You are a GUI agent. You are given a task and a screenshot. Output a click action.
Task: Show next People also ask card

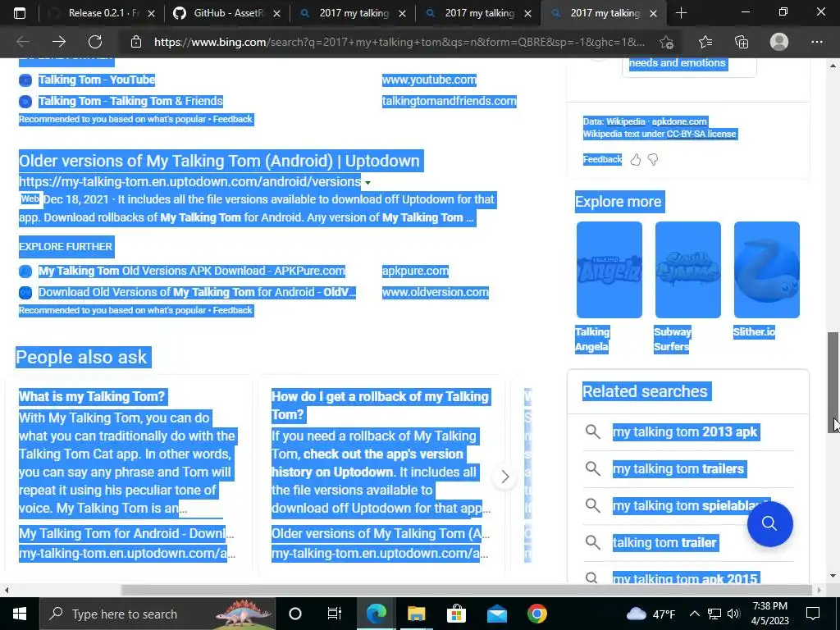(x=504, y=477)
